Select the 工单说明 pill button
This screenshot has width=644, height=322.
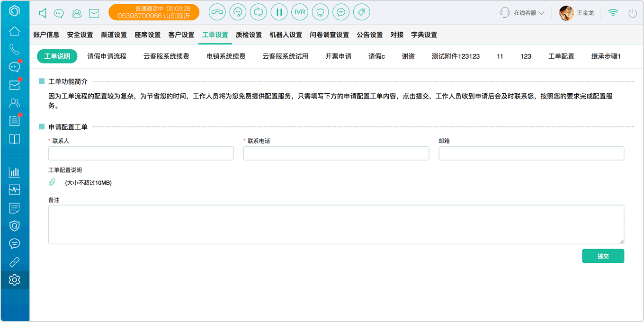(x=57, y=56)
